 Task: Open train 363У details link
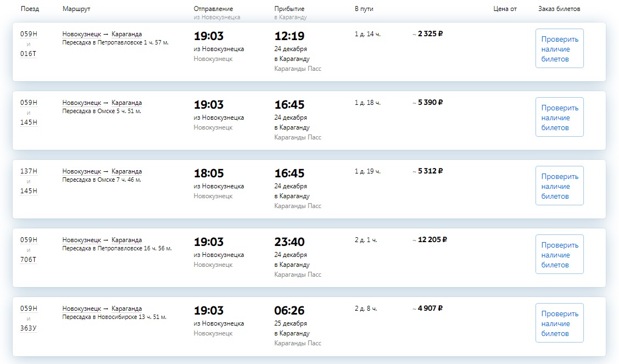(x=29, y=328)
